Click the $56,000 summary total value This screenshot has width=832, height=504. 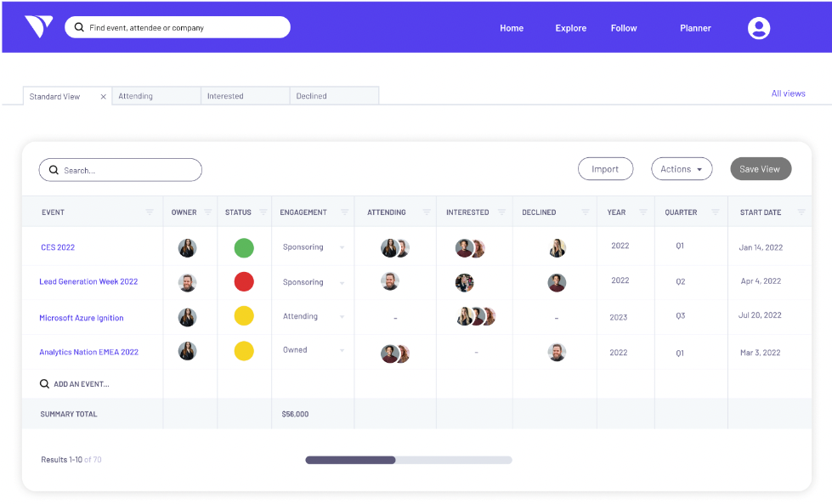coord(295,414)
